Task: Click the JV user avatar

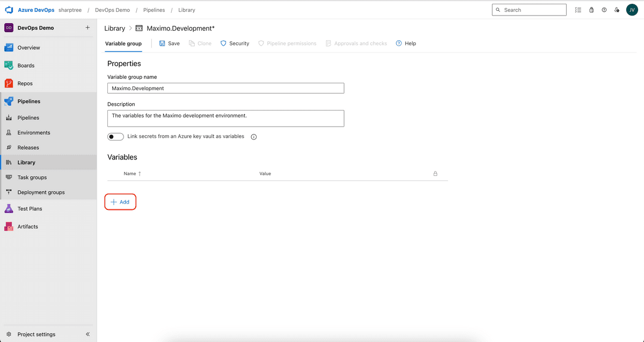Action: [632, 10]
